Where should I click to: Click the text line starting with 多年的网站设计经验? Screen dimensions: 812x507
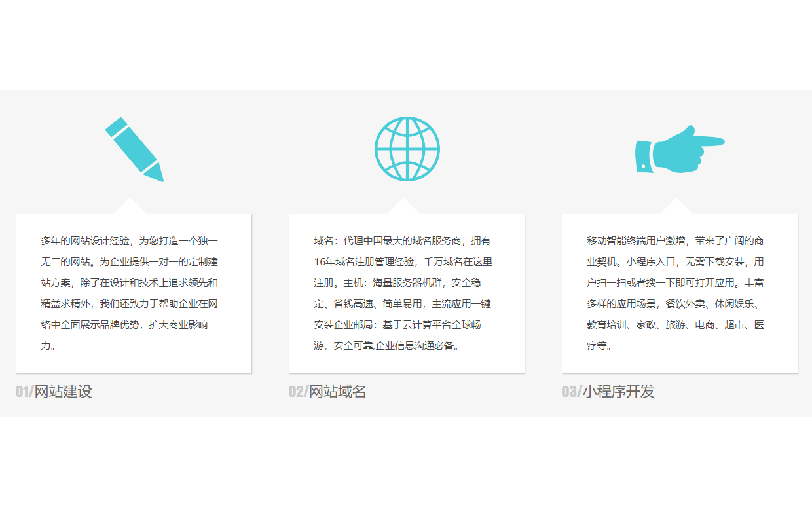[x=129, y=241]
